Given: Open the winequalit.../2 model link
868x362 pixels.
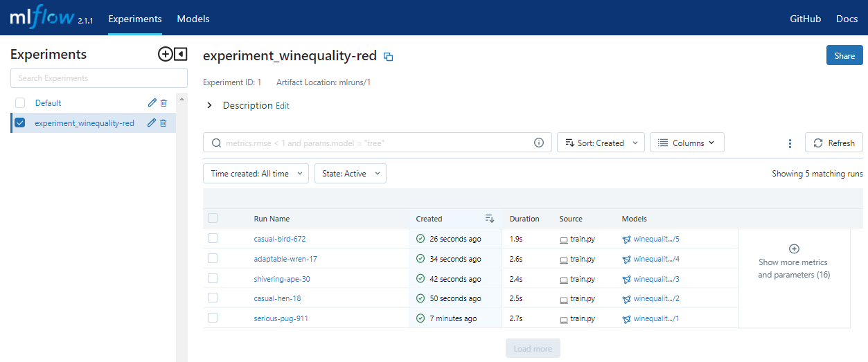Looking at the screenshot, I should [x=657, y=298].
